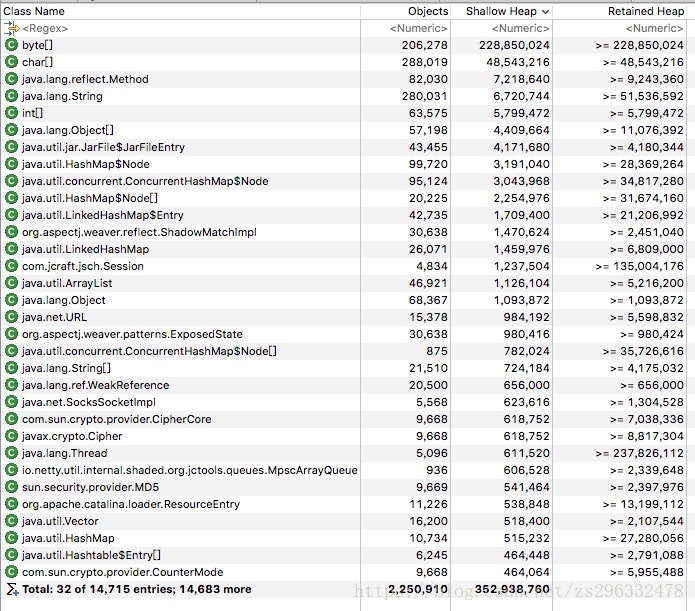
Task: Click the icon for java.util.LinkedHashMap$Entry
Action: coord(11,215)
